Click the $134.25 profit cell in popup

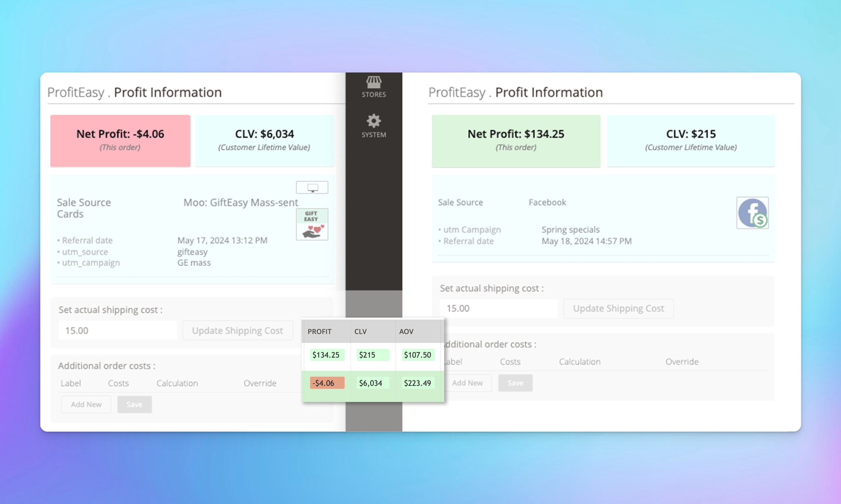click(x=326, y=355)
